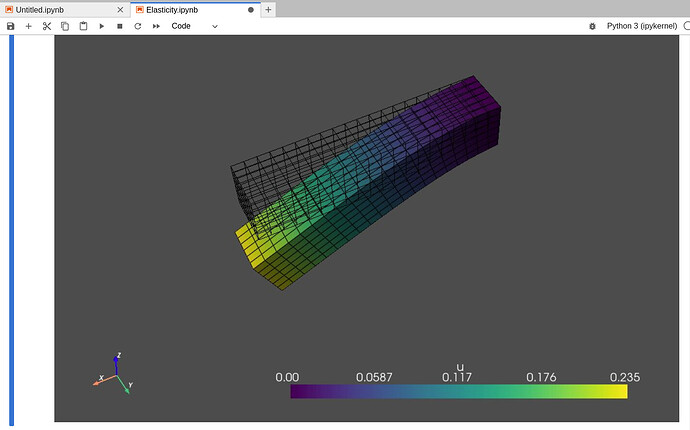Click the u colorbar gradient
Screen dimensions: 690x430
point(459,391)
